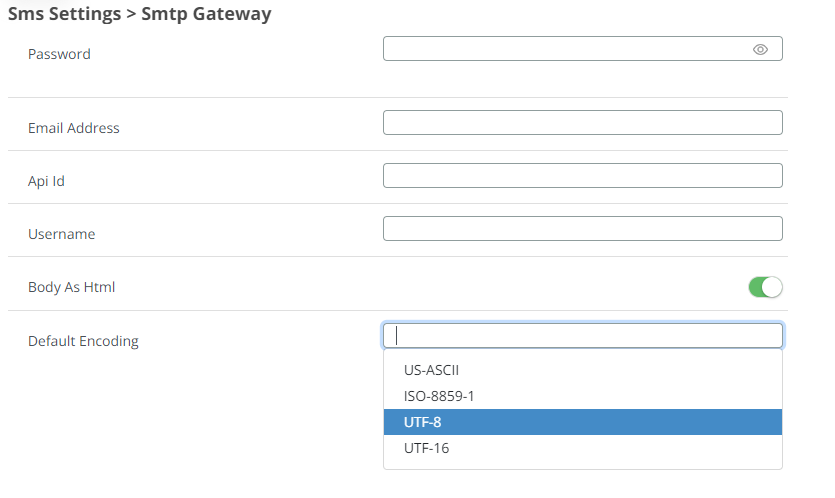Click the Api Id label
This screenshot has height=498, width=835.
(46, 181)
